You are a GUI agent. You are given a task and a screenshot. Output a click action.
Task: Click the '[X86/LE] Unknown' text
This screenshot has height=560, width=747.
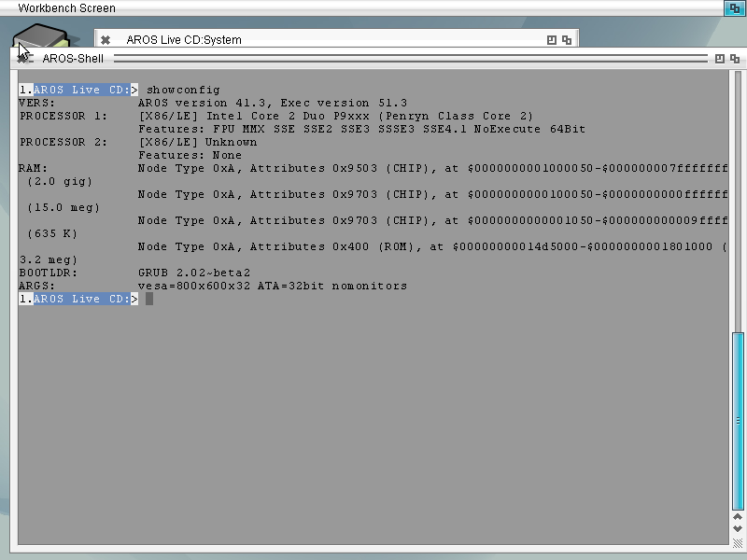[x=198, y=142]
